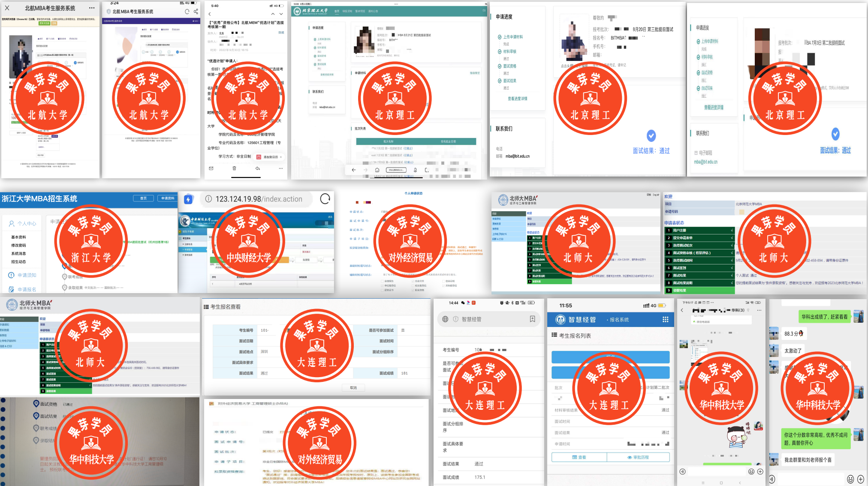Click 隐藏 beside the email sender
The image size is (868, 486).
pyautogui.click(x=281, y=33)
